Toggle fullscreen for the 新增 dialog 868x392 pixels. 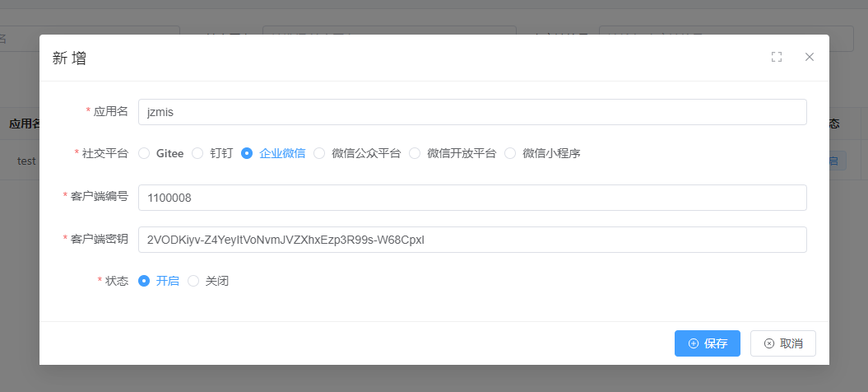coord(776,57)
